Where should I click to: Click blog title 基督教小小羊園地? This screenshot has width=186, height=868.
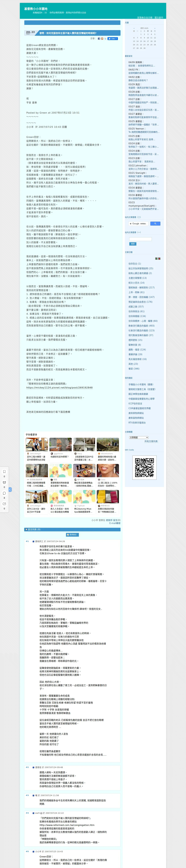36,9
